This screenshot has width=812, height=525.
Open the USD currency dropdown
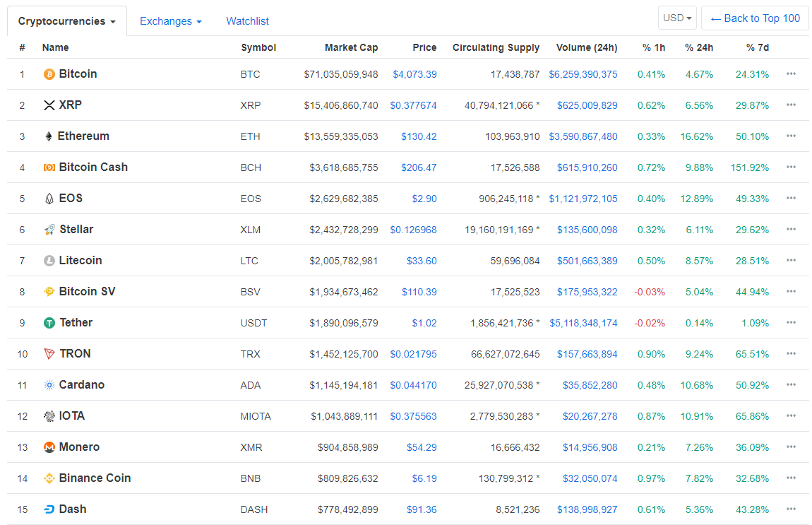[x=677, y=18]
